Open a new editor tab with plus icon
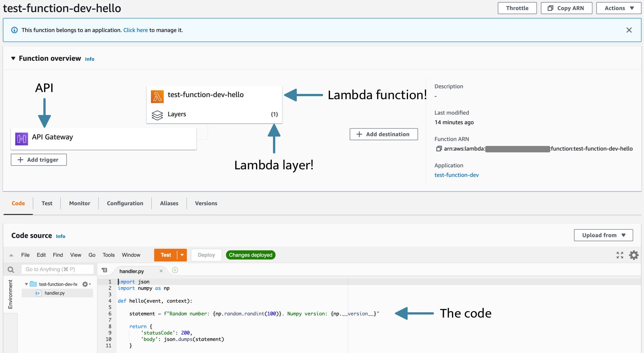Viewport: 644px width, 353px height. [x=175, y=270]
